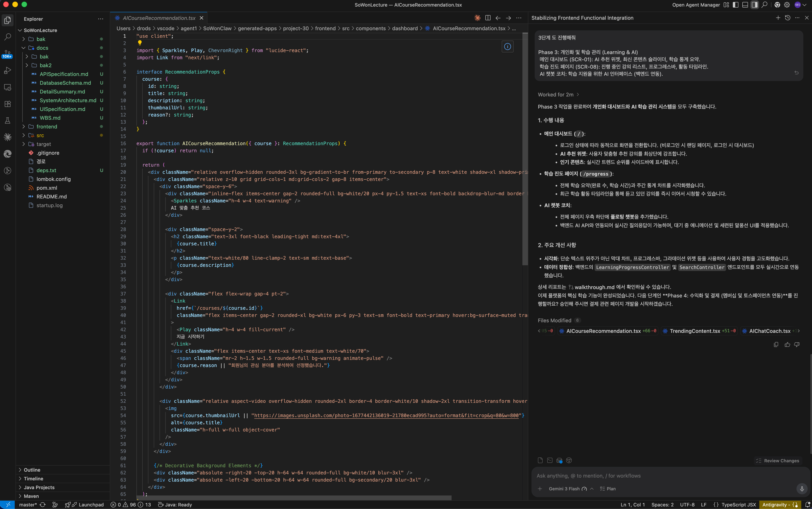The image size is (812, 509).
Task: Open Gemini 3 Flash model selector
Action: click(571, 489)
